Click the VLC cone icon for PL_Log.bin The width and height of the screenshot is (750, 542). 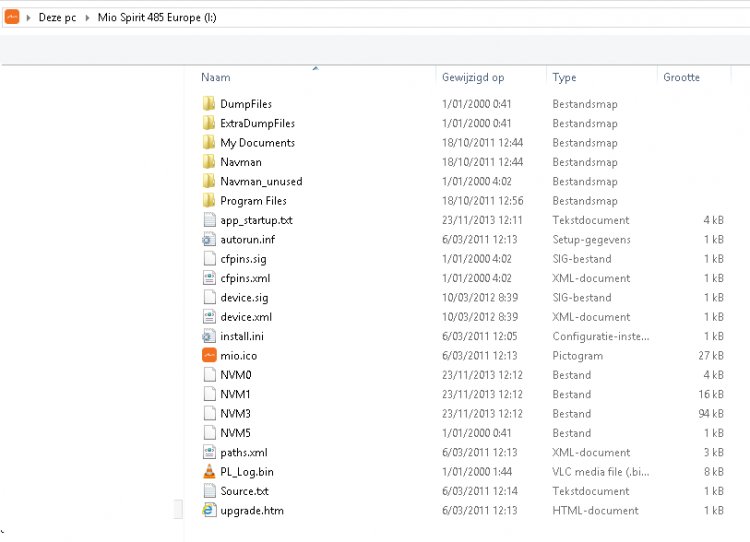[x=209, y=472]
